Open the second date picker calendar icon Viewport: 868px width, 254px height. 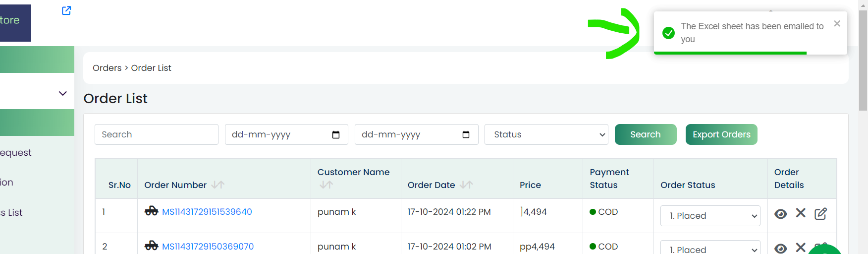coord(466,134)
